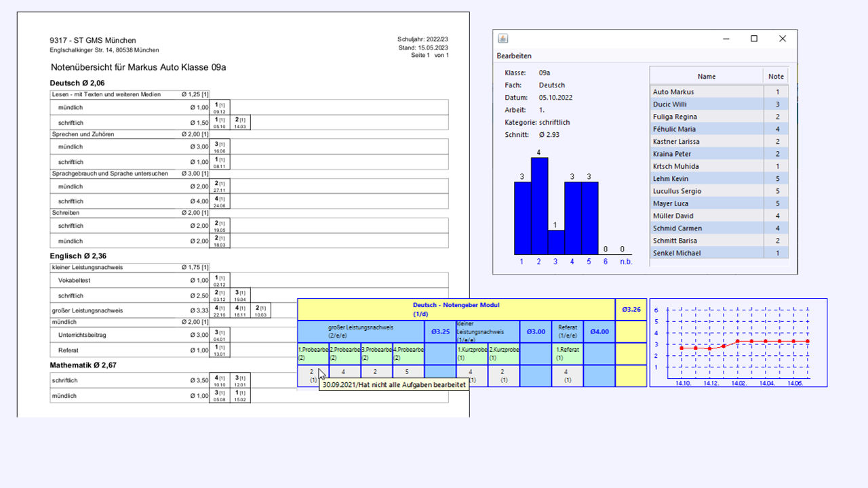The height and width of the screenshot is (488, 868).
Task: Click the histogram bar for grade 2
Action: [539, 206]
